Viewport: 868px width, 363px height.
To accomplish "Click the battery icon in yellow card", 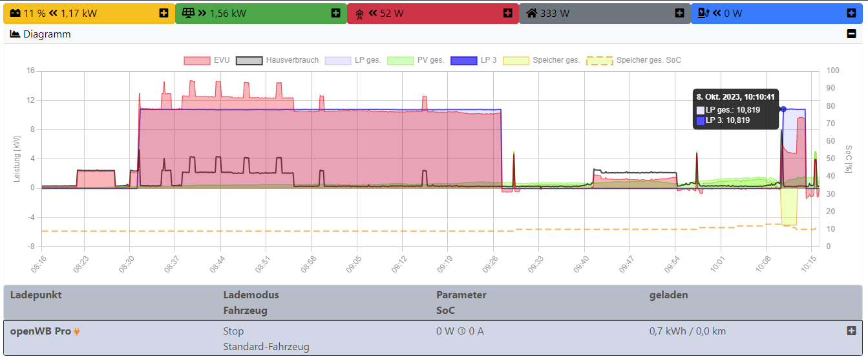I will 15,13.
